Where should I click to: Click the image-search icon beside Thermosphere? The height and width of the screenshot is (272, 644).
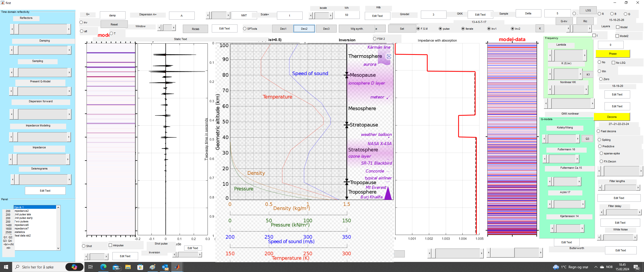tap(389, 56)
